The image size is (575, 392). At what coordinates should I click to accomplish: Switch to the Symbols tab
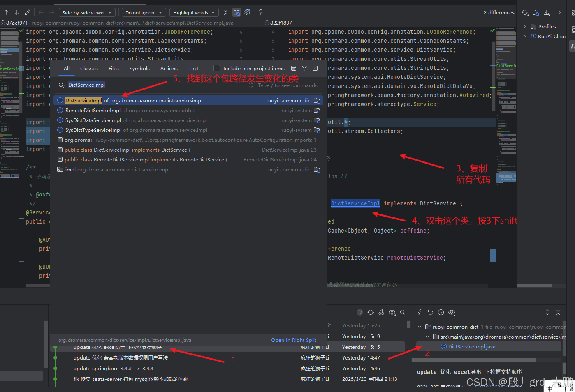click(x=139, y=69)
